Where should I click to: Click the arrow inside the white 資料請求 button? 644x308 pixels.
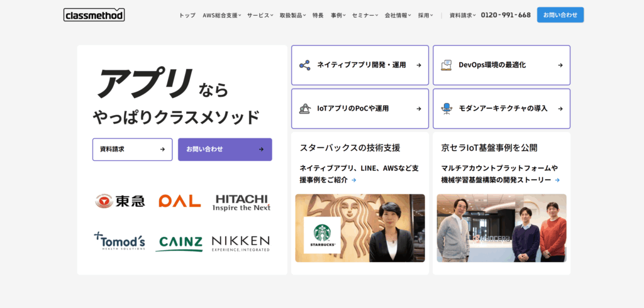(x=162, y=150)
